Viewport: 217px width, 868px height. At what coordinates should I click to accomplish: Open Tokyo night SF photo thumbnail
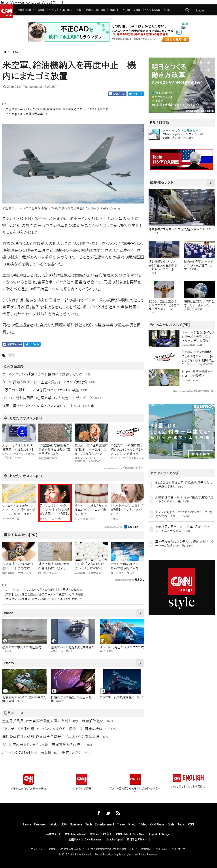tap(122, 682)
